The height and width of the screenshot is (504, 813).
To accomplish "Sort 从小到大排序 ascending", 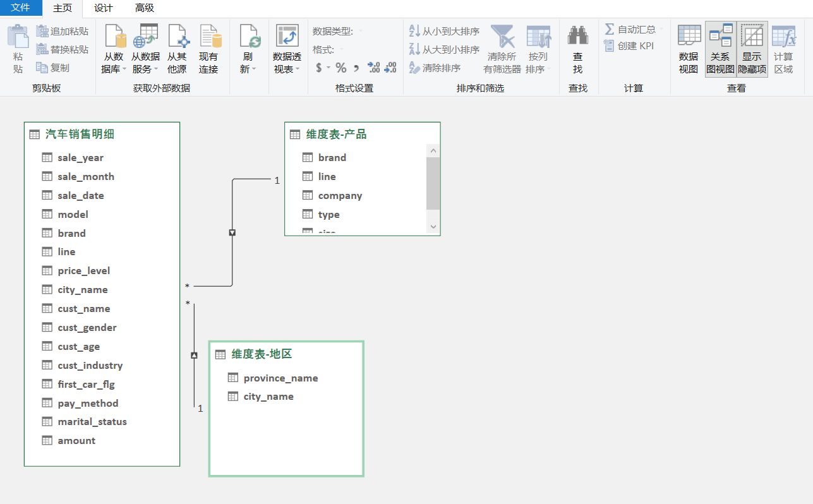I will [445, 31].
